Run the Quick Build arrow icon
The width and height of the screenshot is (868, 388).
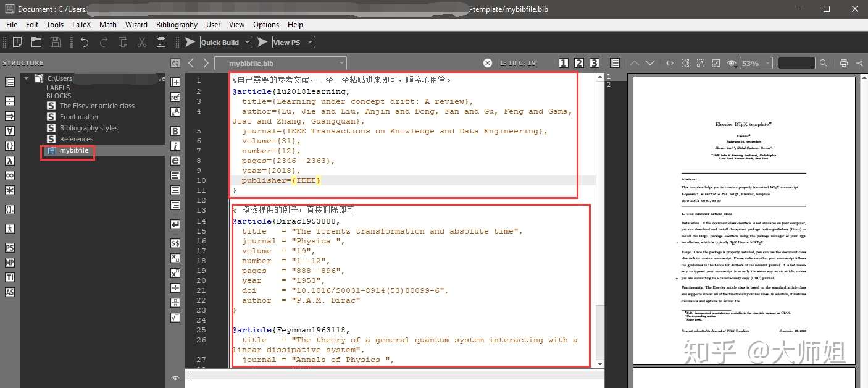coord(190,41)
